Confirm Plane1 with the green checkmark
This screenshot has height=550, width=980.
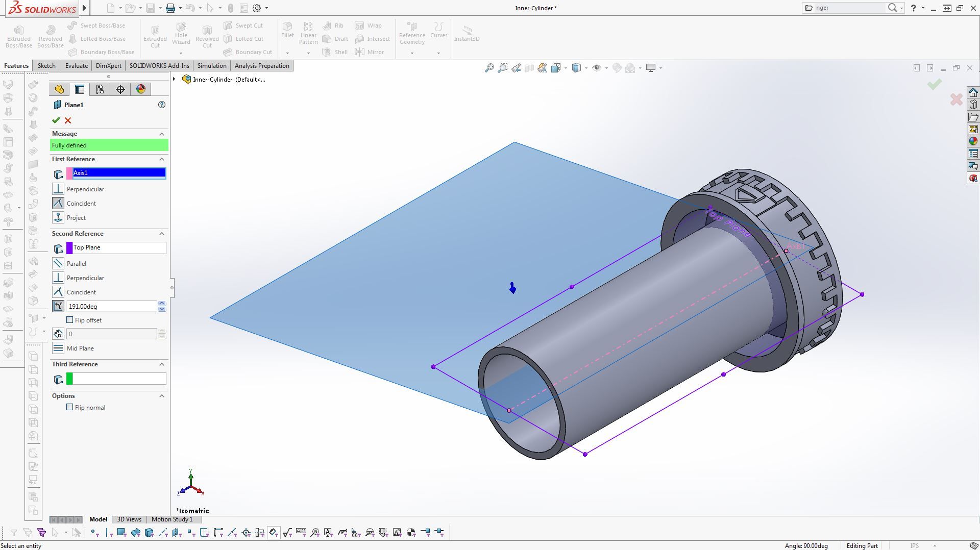pyautogui.click(x=56, y=120)
